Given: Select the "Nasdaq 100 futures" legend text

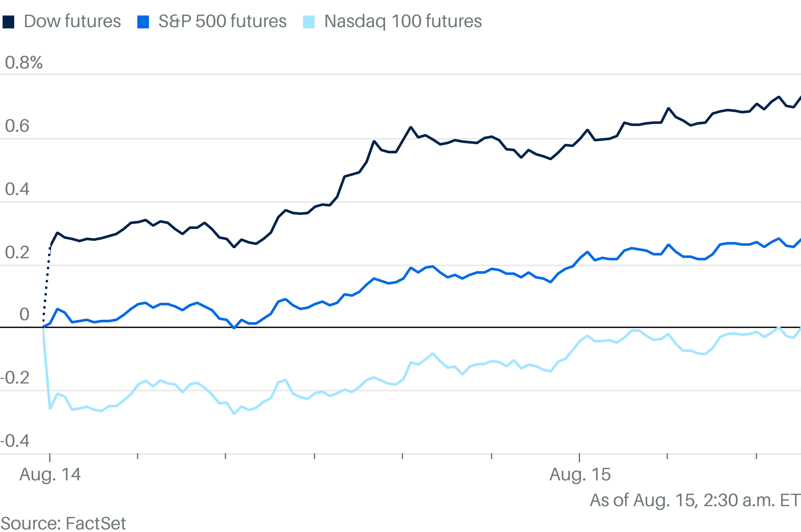Looking at the screenshot, I should click(x=403, y=21).
